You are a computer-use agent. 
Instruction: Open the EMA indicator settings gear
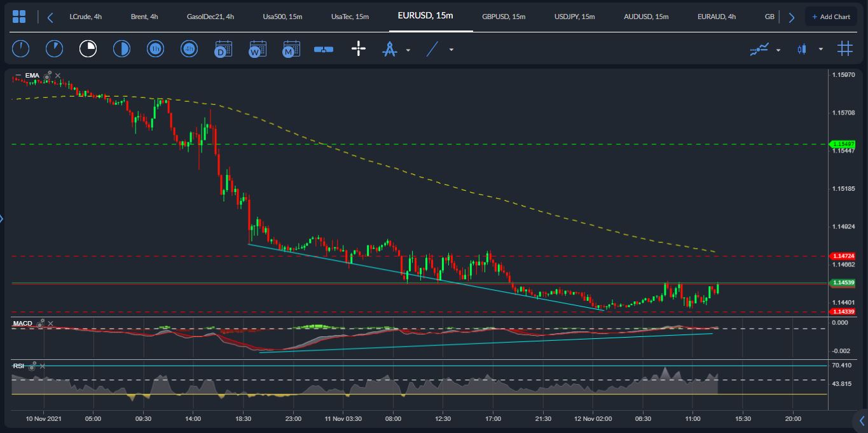tap(46, 75)
